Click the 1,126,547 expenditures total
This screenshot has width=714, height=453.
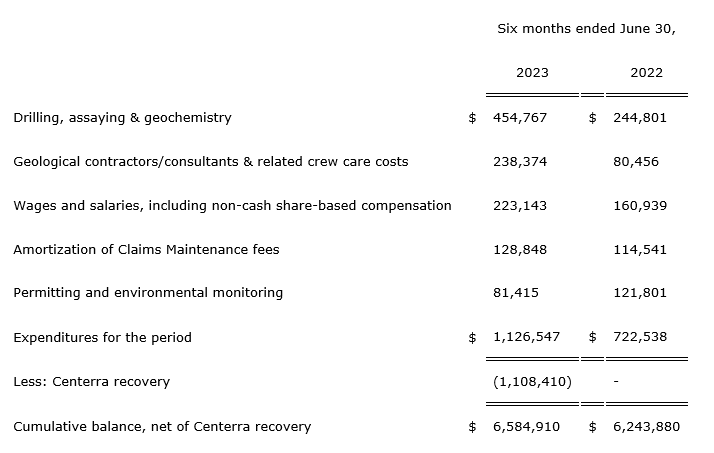(526, 337)
